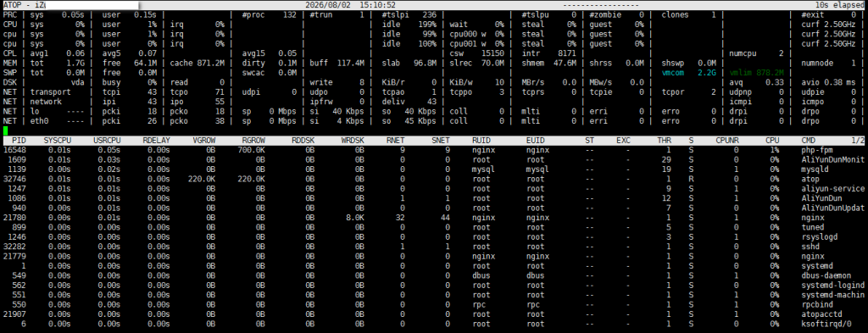
Task: Click the time 15:10:52 in header
Action: pos(377,4)
